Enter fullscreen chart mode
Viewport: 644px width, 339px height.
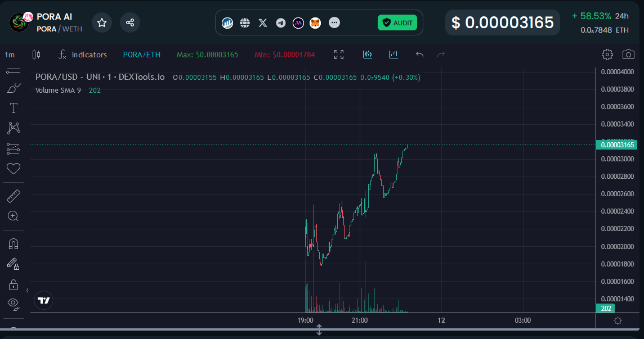[x=339, y=55]
